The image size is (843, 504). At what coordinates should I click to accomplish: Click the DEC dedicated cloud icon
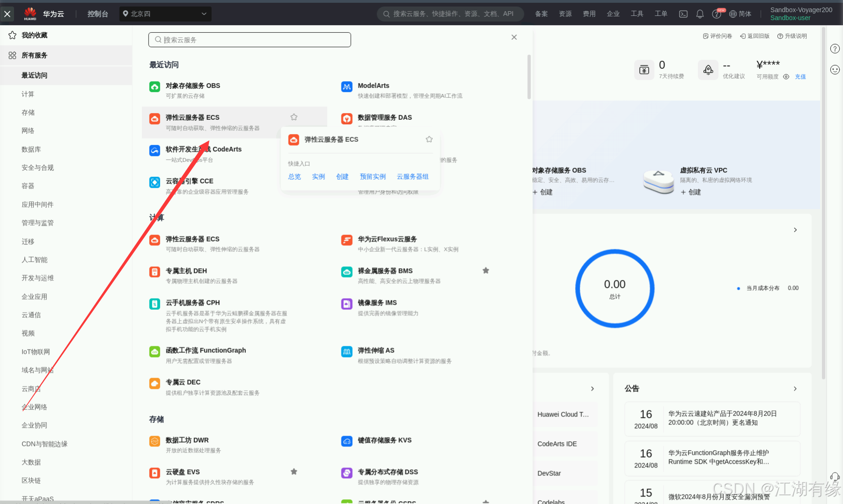click(x=155, y=383)
